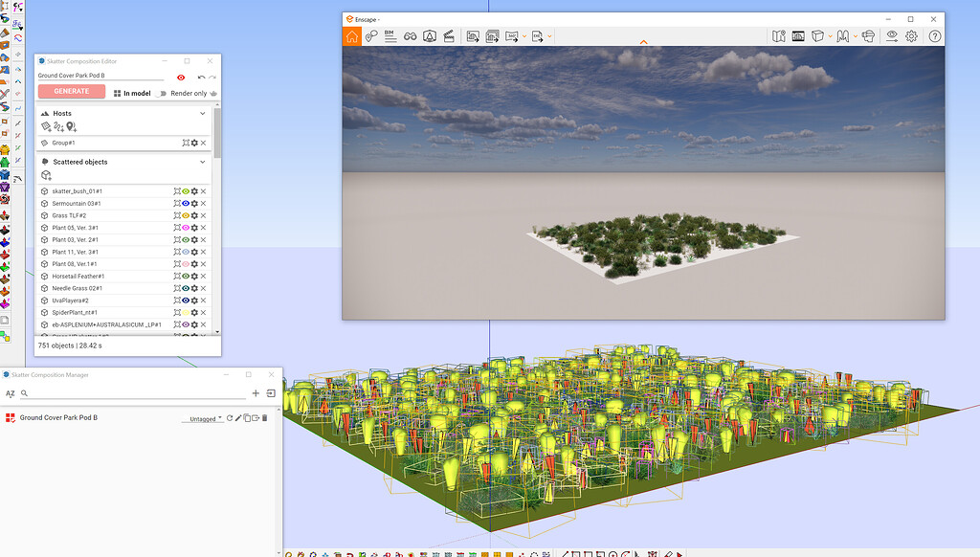This screenshot has width=980, height=557.
Task: Open Enscape's video editor clapperboard tool
Action: pyautogui.click(x=450, y=36)
